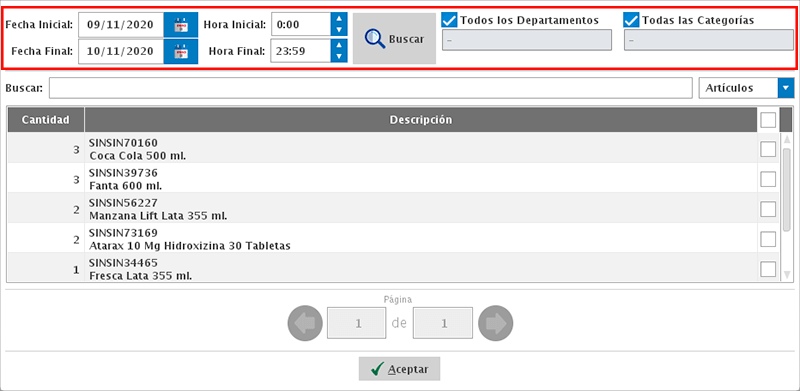
Task: Decrease Hora Inicial with down arrow
Action: (339, 31)
